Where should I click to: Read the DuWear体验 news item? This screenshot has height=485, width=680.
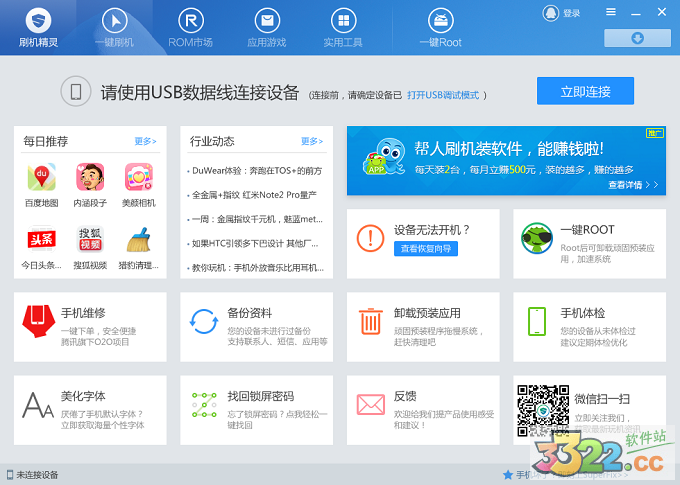(257, 171)
